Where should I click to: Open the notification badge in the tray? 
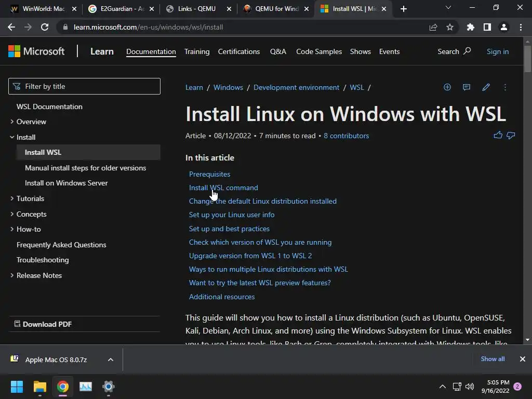point(517,387)
